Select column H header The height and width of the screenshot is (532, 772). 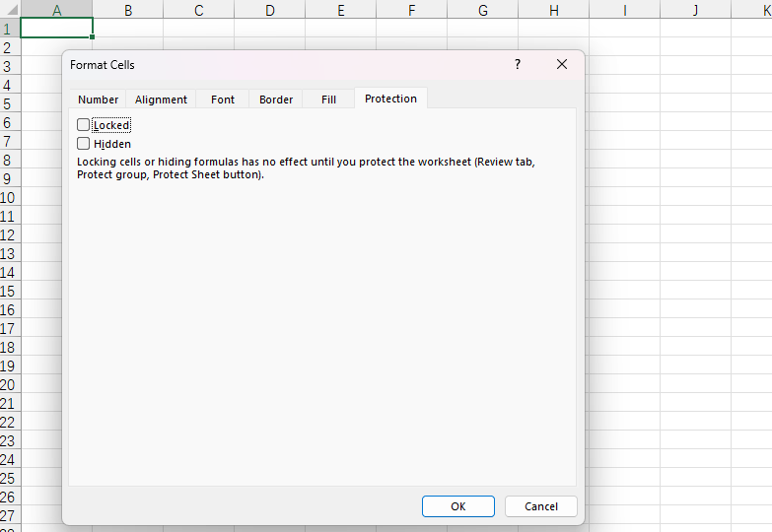(x=554, y=10)
